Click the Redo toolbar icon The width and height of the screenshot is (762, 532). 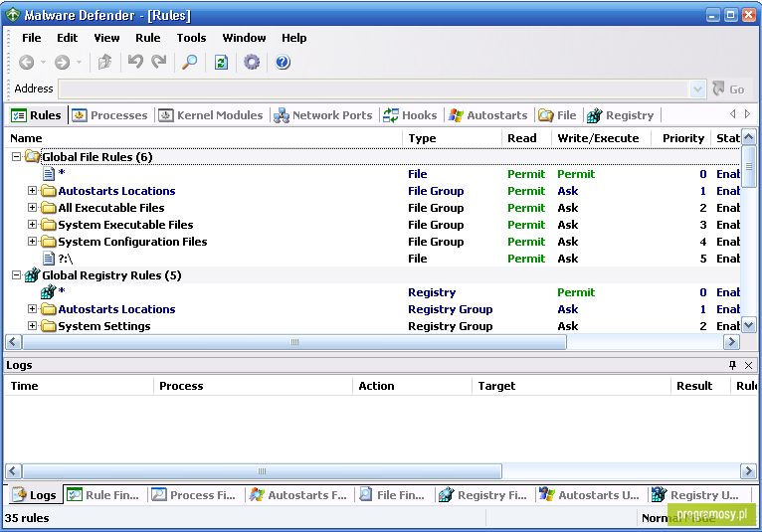tap(159, 62)
